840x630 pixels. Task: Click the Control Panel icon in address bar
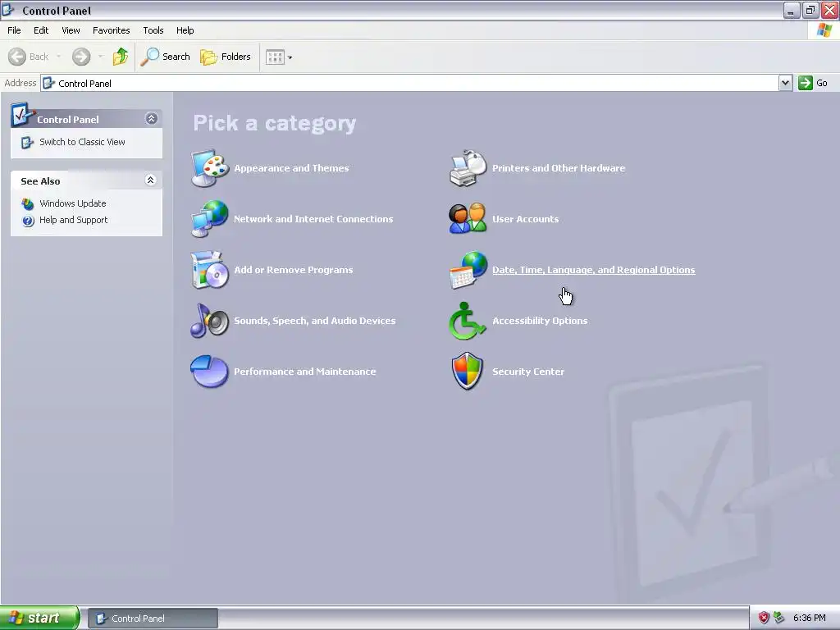coord(48,83)
